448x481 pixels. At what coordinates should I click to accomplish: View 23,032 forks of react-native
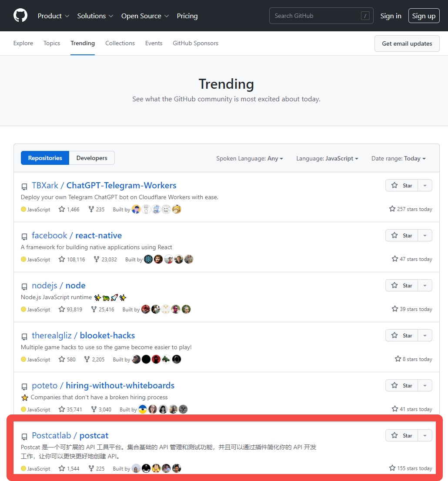[105, 260]
